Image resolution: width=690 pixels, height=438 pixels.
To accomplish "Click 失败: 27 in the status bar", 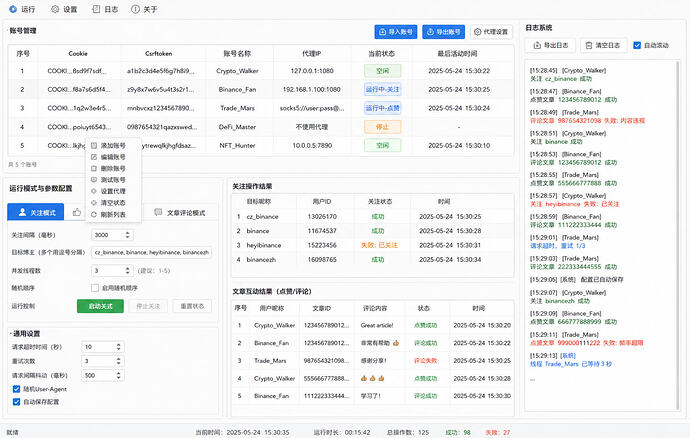I will point(498,432).
